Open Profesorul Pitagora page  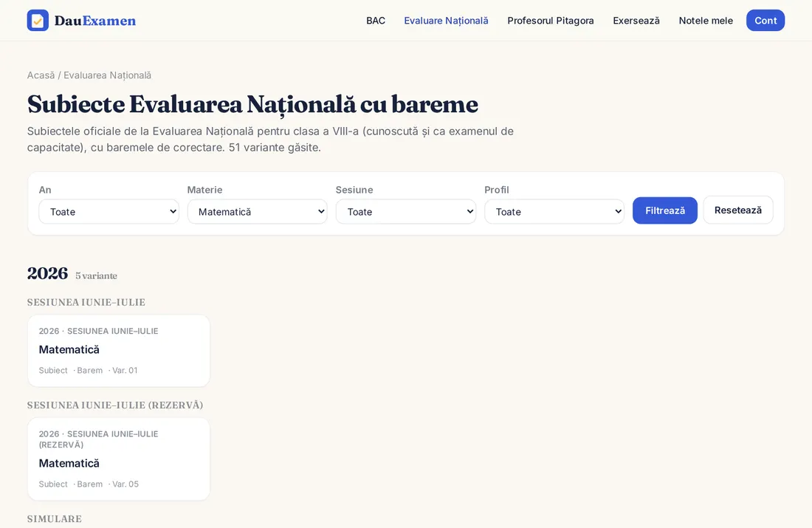click(x=551, y=21)
